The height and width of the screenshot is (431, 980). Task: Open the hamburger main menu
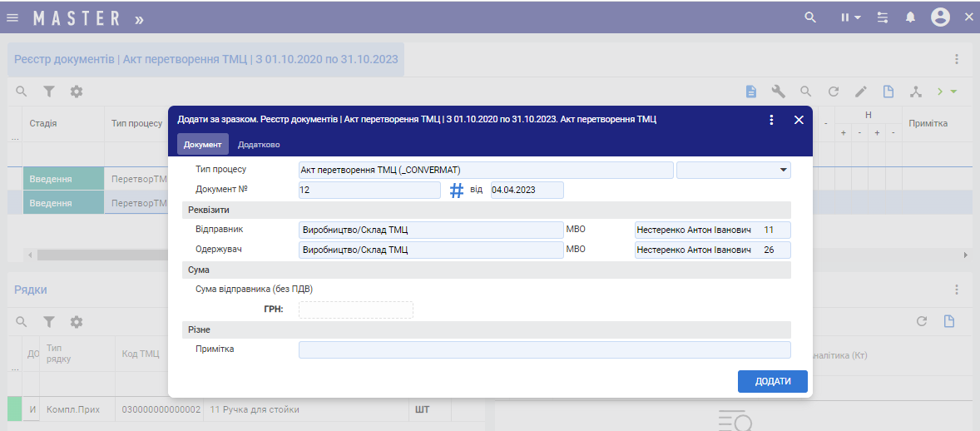click(x=12, y=17)
